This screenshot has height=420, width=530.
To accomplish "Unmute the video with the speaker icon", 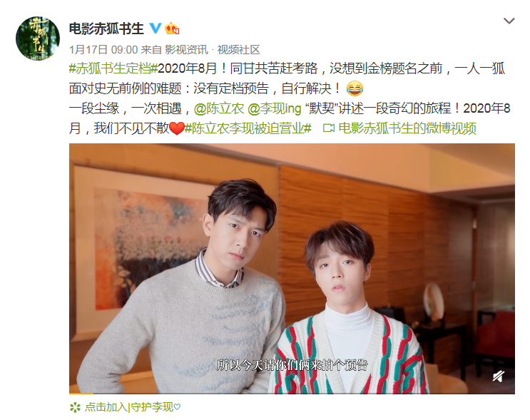I will (x=498, y=376).
